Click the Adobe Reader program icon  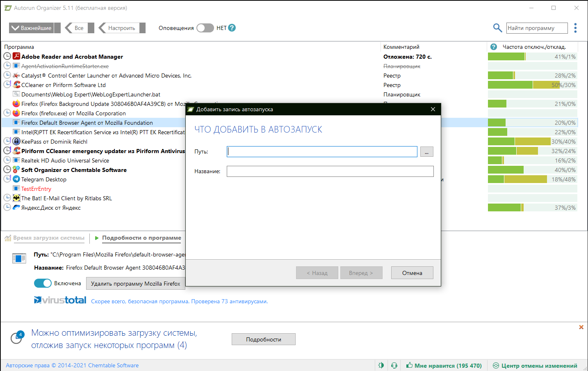[16, 56]
